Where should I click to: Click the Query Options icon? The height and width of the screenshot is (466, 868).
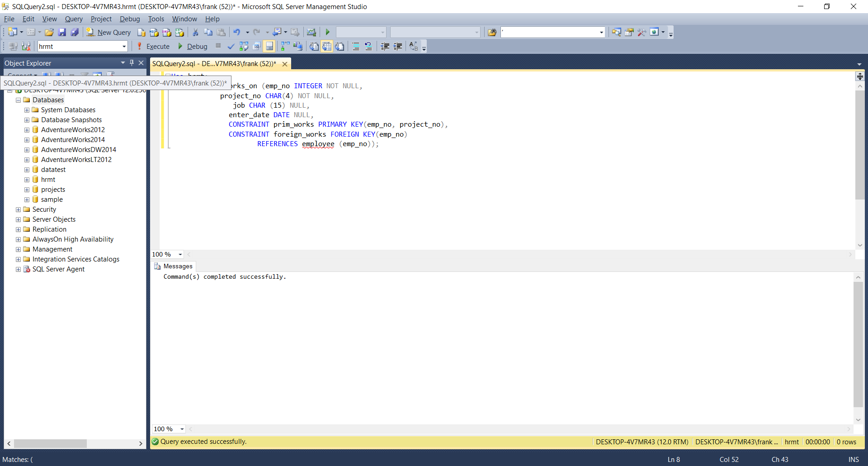coord(256,46)
